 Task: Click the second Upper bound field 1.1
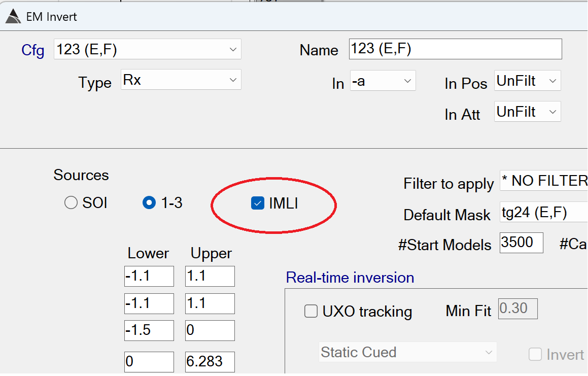210,303
